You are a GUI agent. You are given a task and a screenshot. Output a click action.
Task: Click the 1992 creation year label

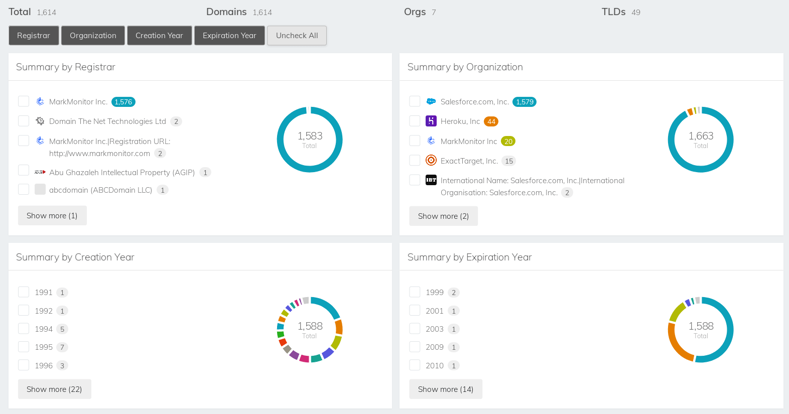click(x=44, y=311)
